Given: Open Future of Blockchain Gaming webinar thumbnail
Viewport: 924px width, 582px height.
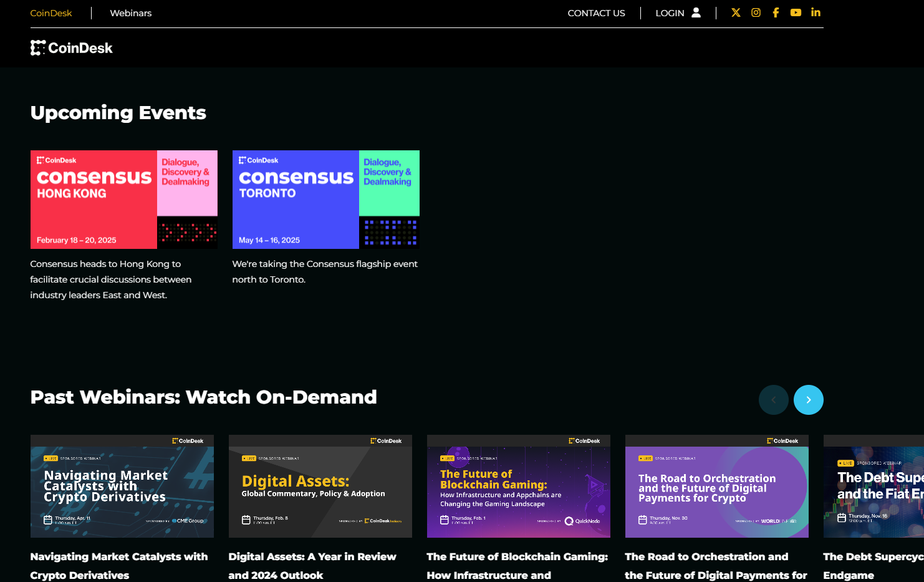Looking at the screenshot, I should tap(519, 486).
